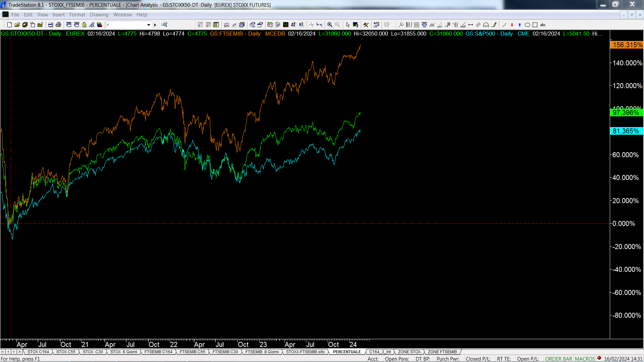This screenshot has width=644, height=362.
Task: Switch to the FTSEMIB 8 Giorni tab
Action: (x=262, y=352)
